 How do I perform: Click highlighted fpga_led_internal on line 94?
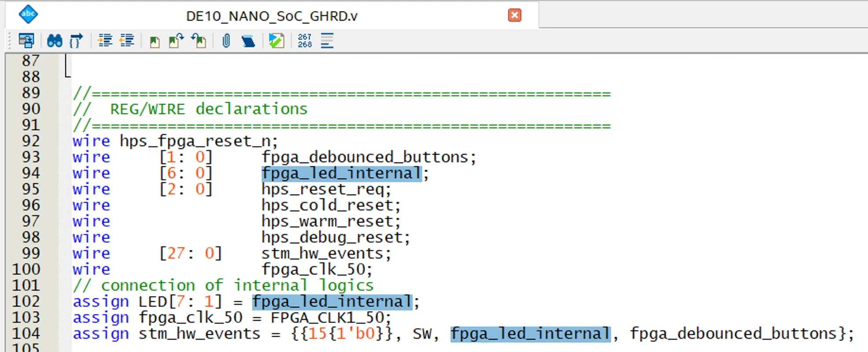342,173
